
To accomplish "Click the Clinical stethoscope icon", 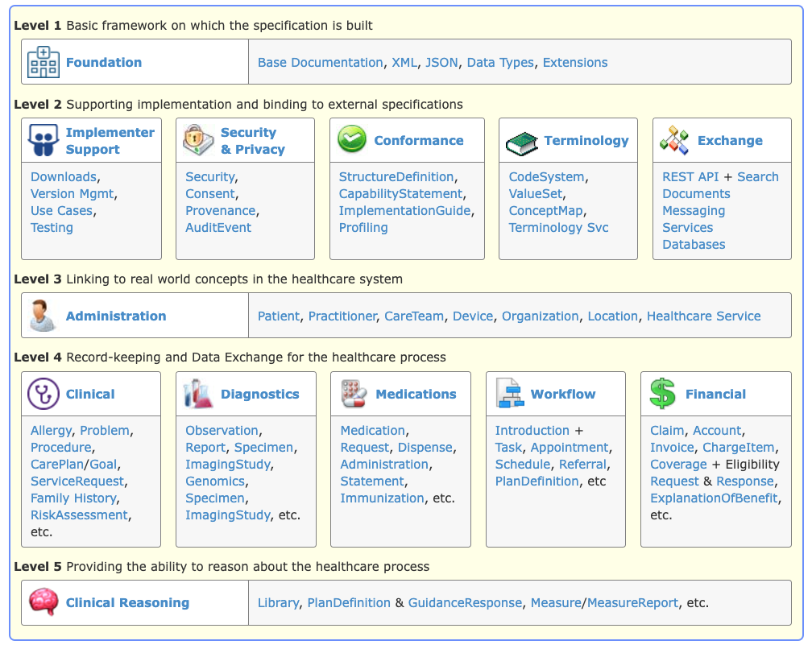I will click(x=43, y=394).
